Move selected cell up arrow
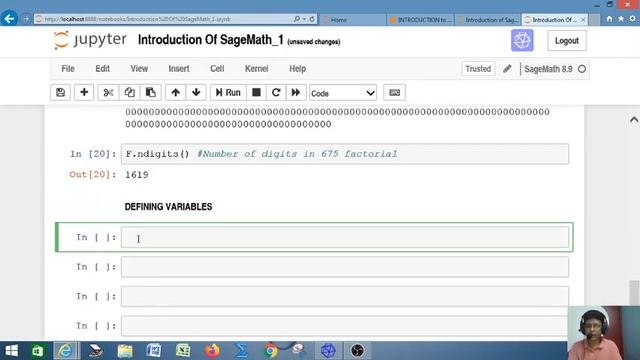 pyautogui.click(x=176, y=93)
